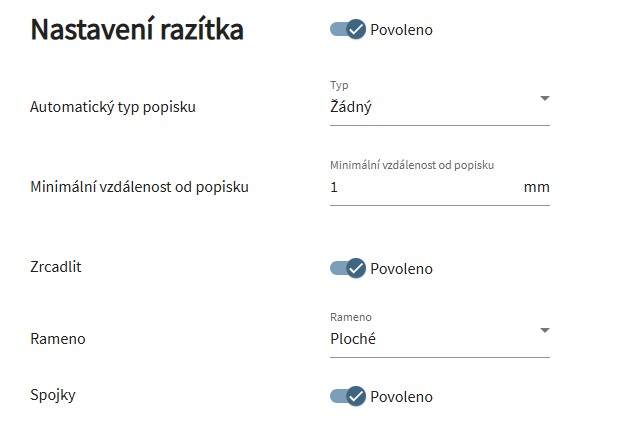This screenshot has width=630, height=428.
Task: Disable the Spojky switch
Action: pos(348,396)
